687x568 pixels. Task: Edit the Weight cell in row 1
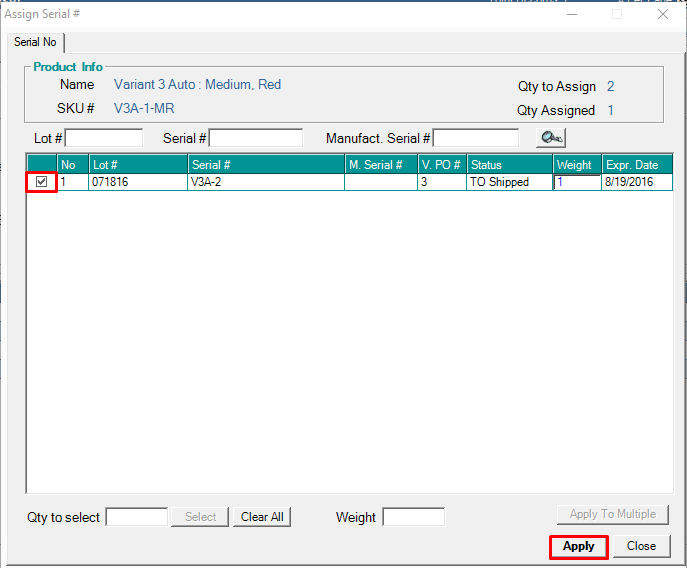(x=576, y=182)
